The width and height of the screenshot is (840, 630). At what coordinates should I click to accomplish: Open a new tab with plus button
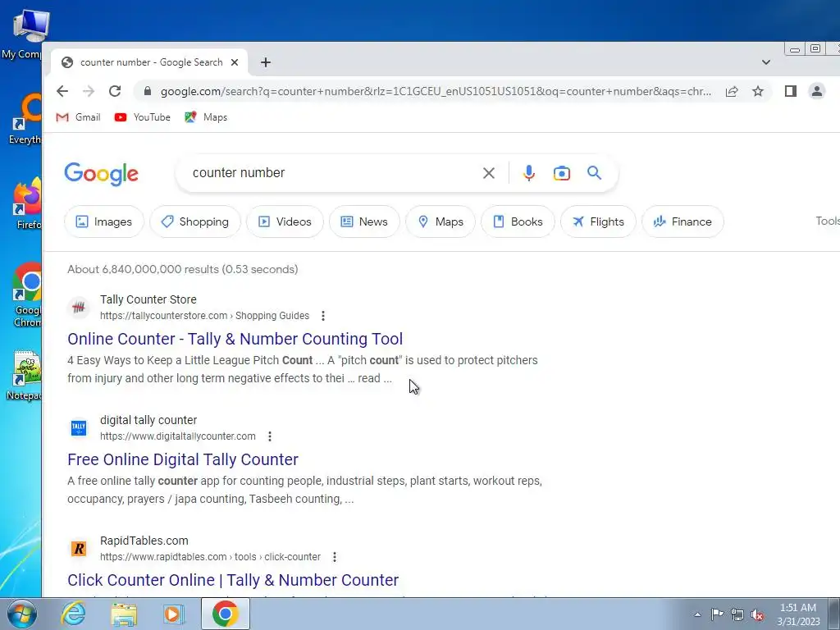266,62
